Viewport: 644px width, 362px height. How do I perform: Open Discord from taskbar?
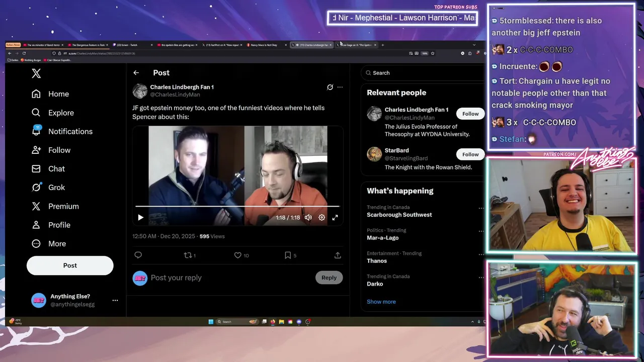point(299,322)
